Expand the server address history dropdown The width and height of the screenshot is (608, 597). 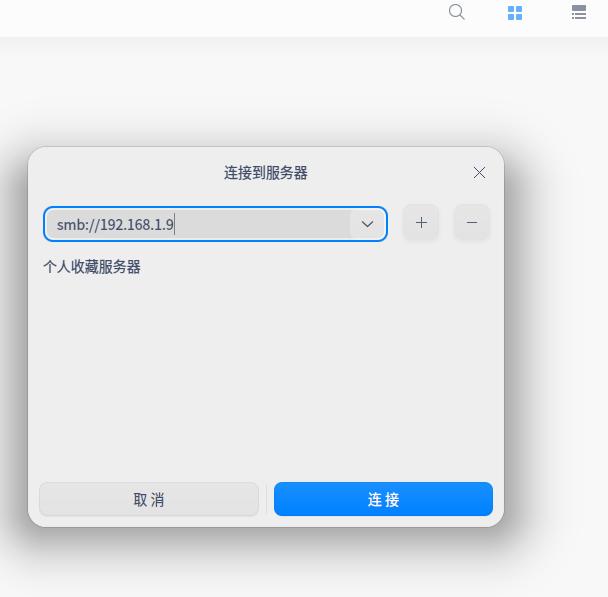click(367, 224)
